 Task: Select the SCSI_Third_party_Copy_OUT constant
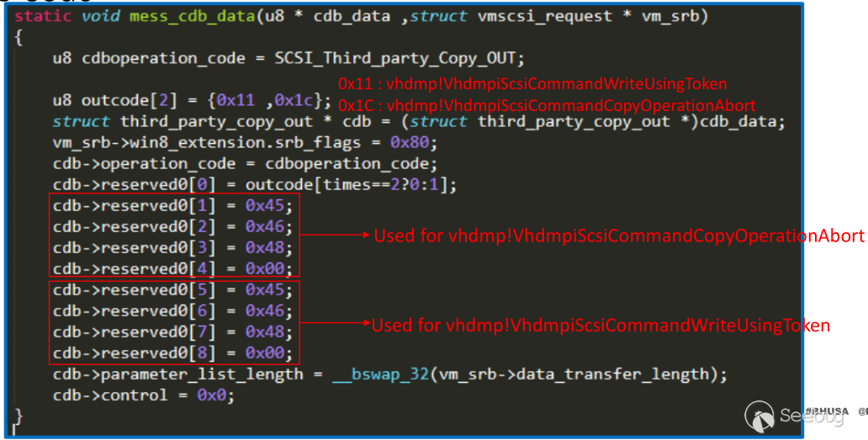(395, 59)
